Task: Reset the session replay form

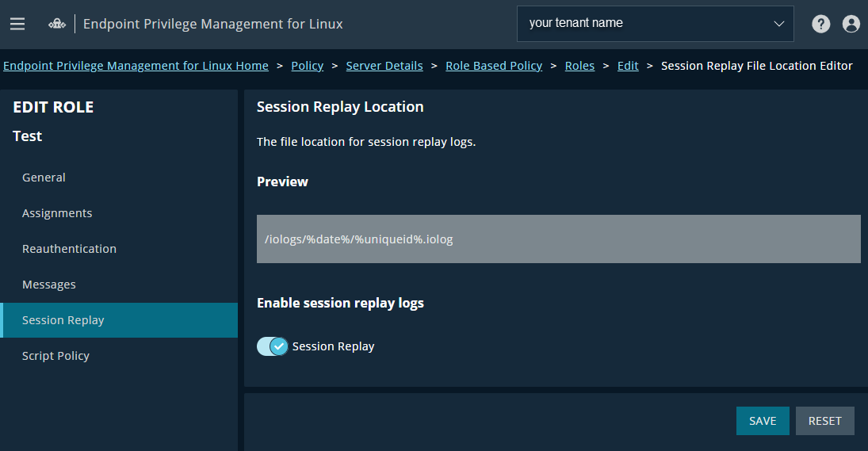Action: coord(825,421)
